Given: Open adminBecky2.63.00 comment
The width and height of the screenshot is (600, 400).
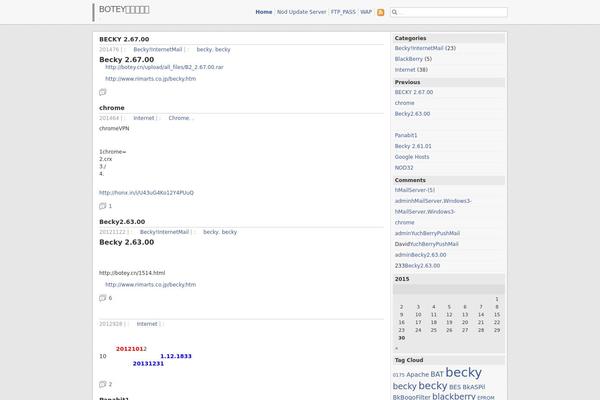Looking at the screenshot, I should coord(420,255).
